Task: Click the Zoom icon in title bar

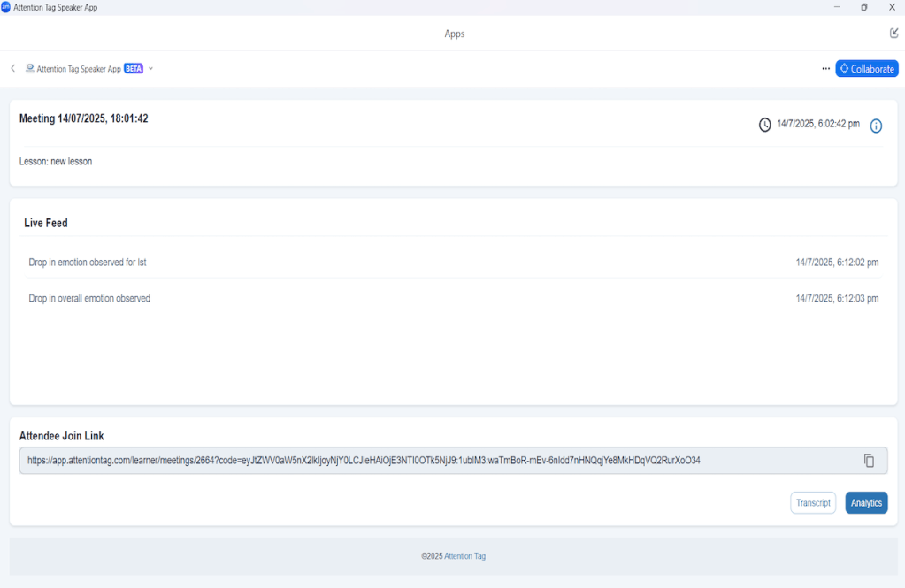Action: point(5,7)
